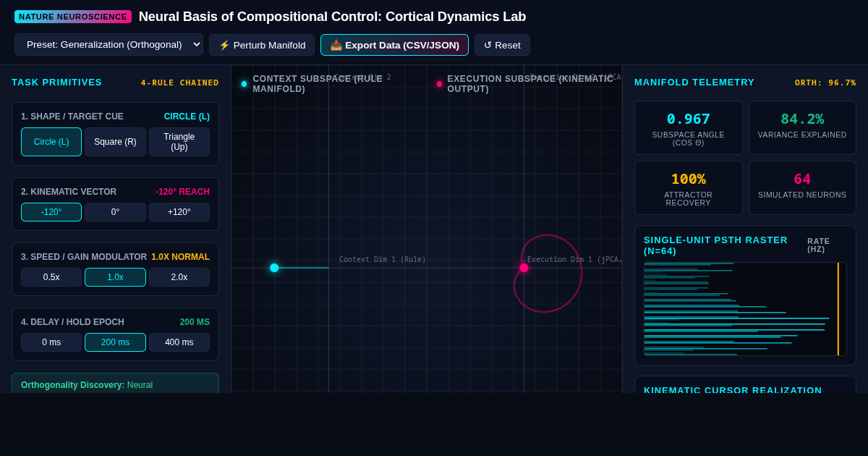The image size is (868, 456).
Task: Set speed gain to 1.0x
Action: 115,277
